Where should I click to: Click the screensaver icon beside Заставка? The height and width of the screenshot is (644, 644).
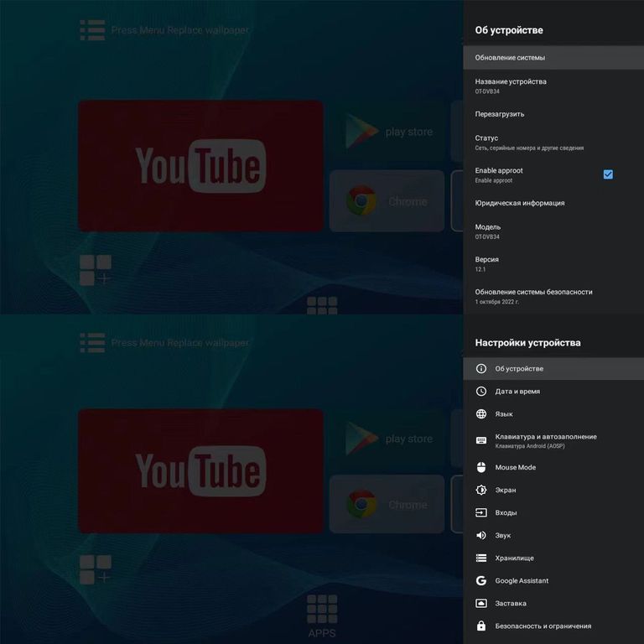click(481, 603)
